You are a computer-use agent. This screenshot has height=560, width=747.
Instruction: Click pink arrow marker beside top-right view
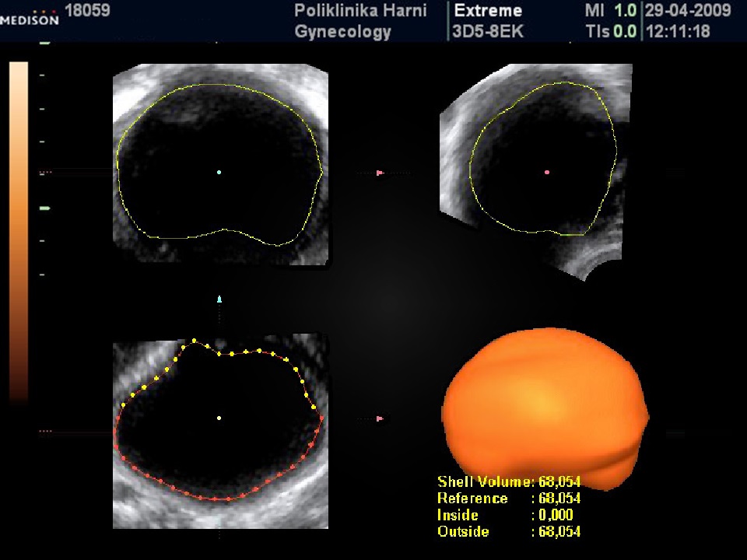coord(380,173)
